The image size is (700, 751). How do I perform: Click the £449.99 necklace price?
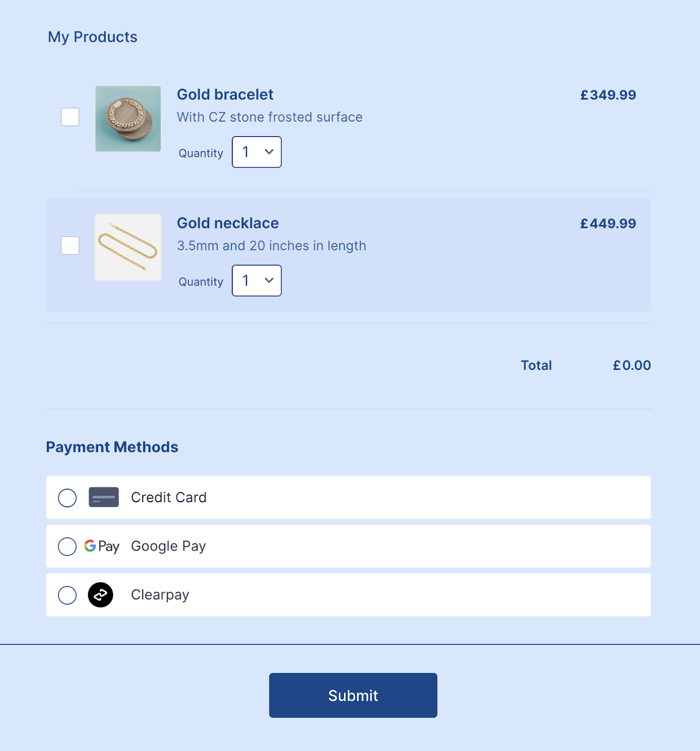click(x=608, y=224)
